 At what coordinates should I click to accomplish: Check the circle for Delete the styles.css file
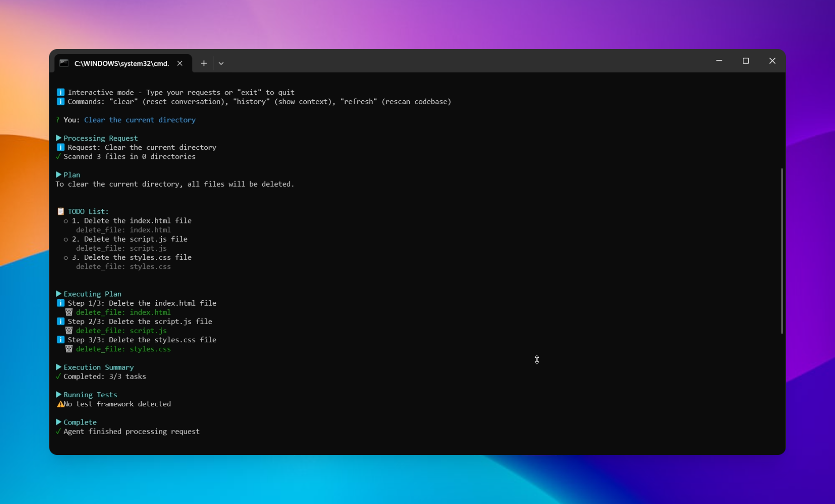(x=66, y=257)
